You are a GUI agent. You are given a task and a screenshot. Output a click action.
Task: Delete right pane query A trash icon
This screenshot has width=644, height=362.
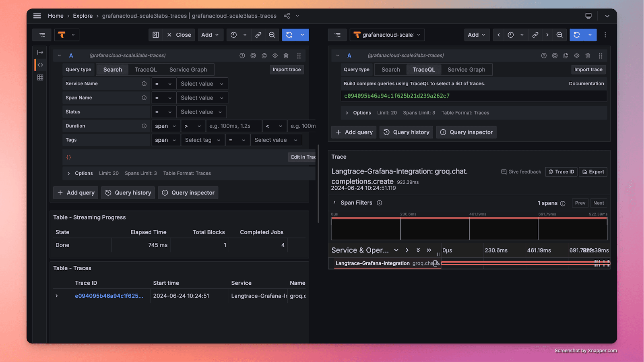[588, 56]
